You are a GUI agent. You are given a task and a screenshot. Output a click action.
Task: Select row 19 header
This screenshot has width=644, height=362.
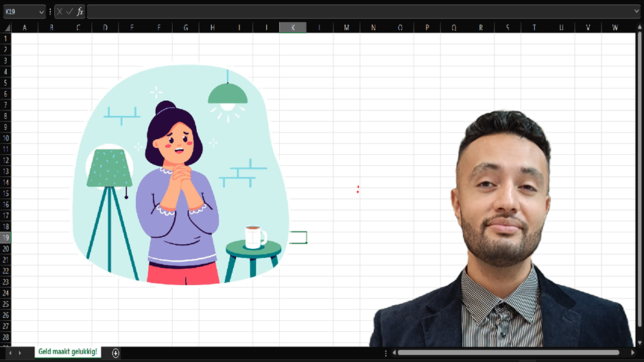[x=6, y=237]
